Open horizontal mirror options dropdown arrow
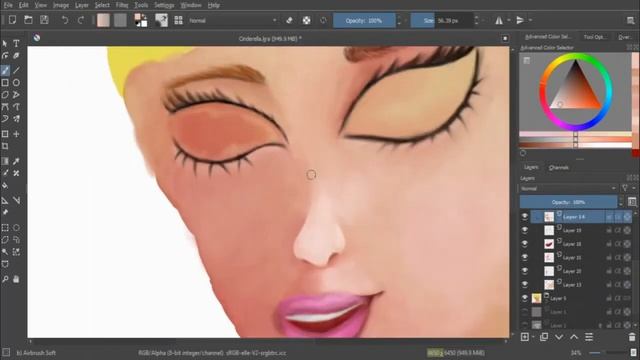Screen dimensions: 640x360 click(x=509, y=20)
